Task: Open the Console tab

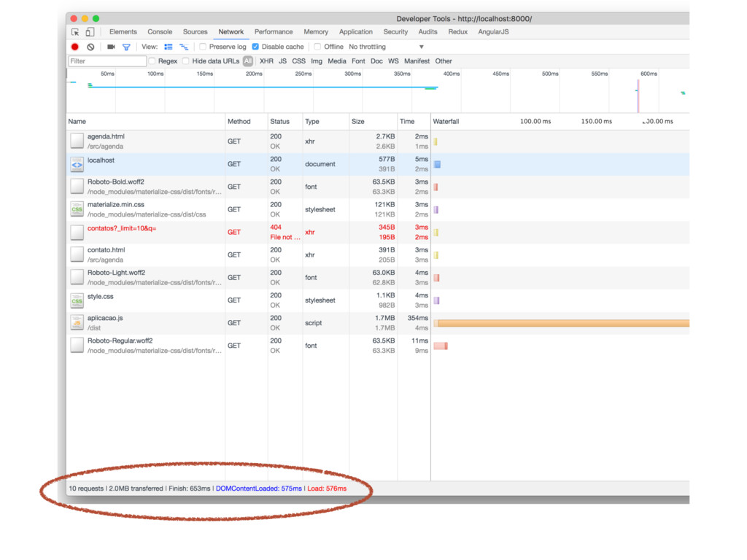Action: [160, 32]
